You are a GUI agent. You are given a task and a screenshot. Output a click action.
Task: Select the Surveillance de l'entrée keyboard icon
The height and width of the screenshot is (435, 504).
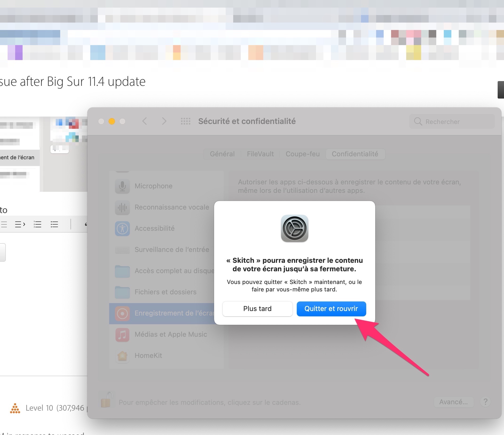point(122,250)
